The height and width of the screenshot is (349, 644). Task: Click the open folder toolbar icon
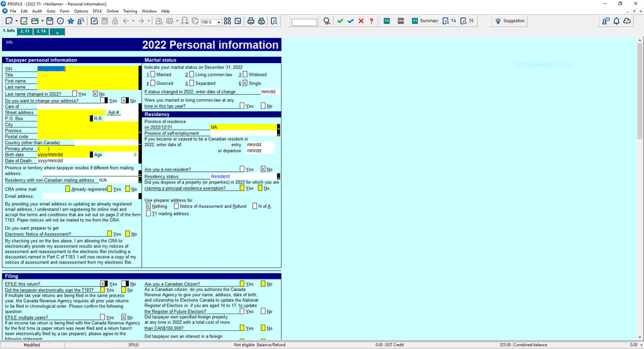[x=35, y=21]
